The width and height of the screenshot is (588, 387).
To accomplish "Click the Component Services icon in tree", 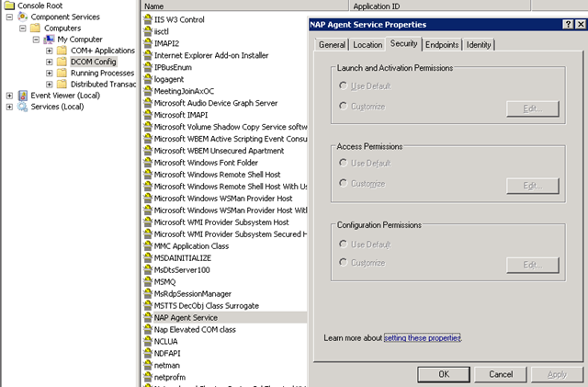I will (x=23, y=17).
